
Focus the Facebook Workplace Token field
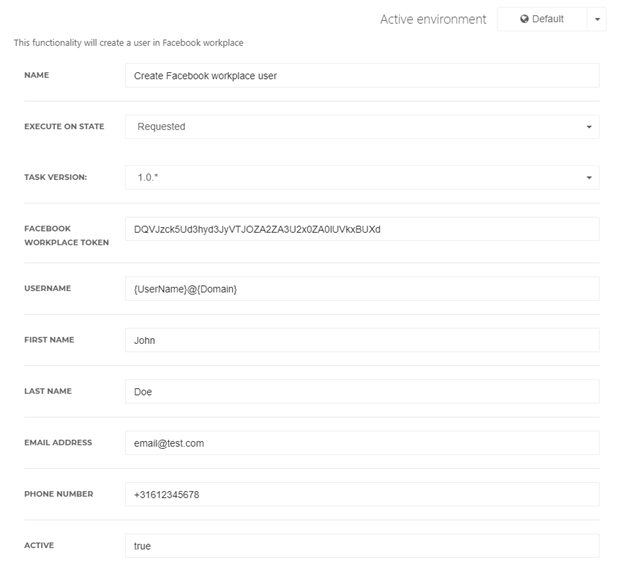click(362, 229)
